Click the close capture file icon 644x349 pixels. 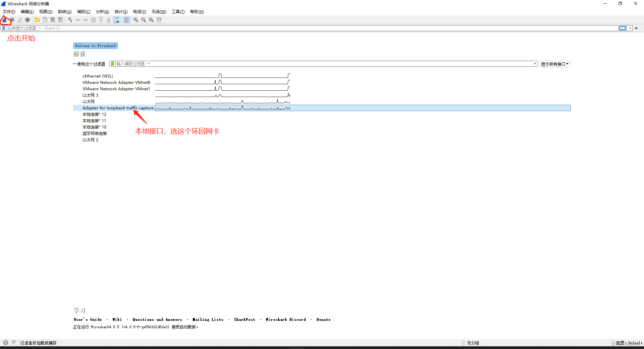click(53, 20)
